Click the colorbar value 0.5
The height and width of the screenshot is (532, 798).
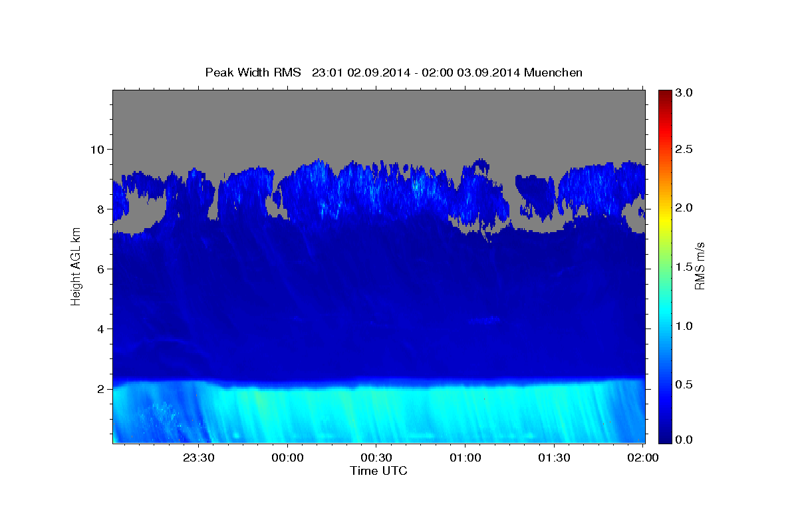pos(685,384)
